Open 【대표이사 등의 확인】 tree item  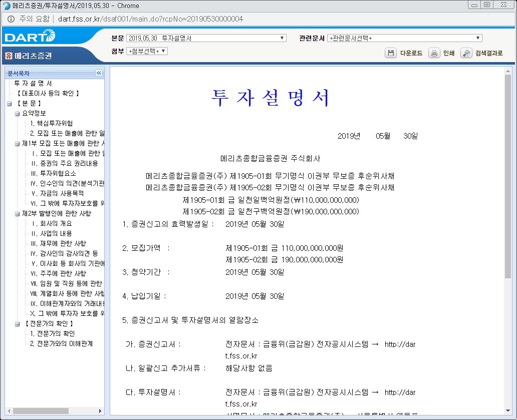coord(48,93)
